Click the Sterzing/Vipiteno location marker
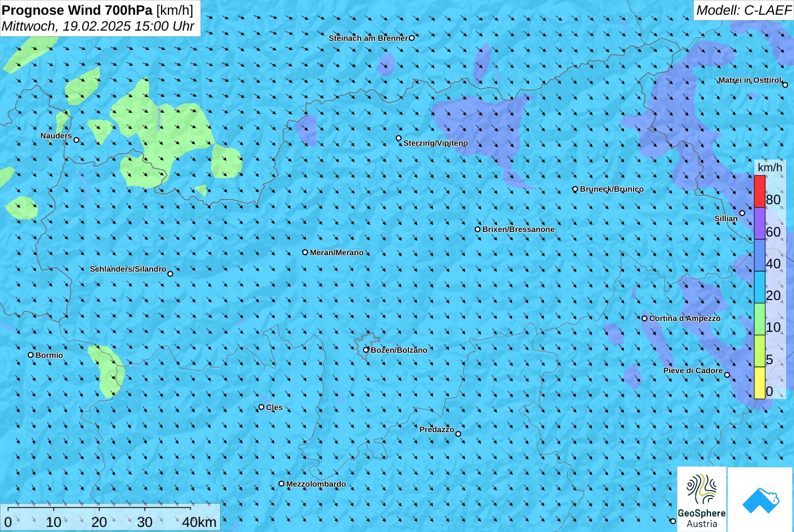This screenshot has height=532, width=794. [x=399, y=138]
